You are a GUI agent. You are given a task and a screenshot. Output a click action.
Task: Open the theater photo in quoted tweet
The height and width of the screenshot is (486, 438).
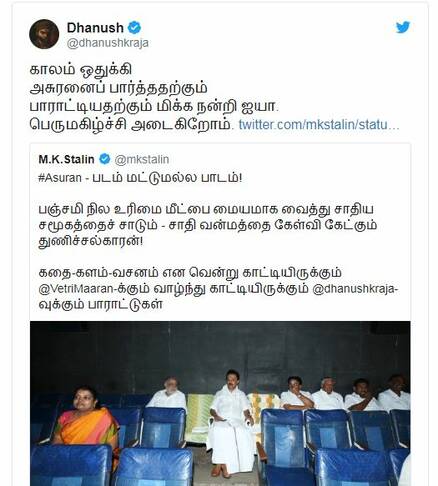pyautogui.click(x=220, y=403)
